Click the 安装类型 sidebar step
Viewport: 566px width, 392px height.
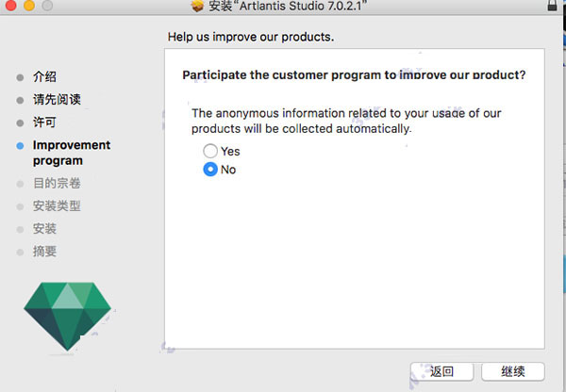click(57, 206)
